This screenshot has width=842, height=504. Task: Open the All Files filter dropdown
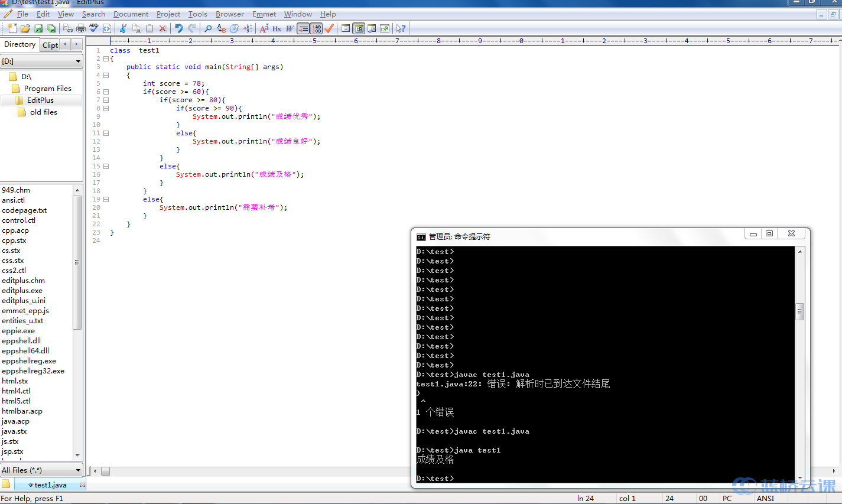pyautogui.click(x=41, y=470)
